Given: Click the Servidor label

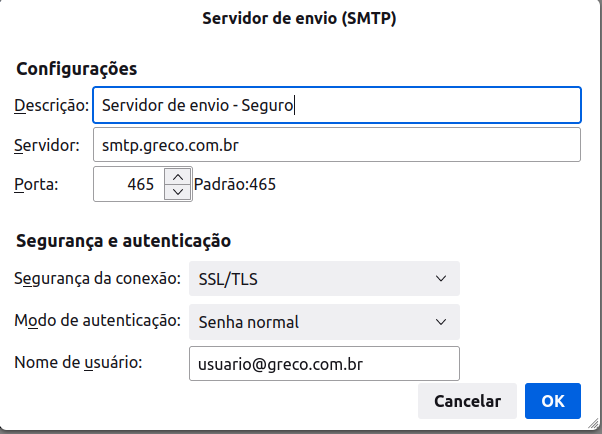Looking at the screenshot, I should click(x=46, y=145).
